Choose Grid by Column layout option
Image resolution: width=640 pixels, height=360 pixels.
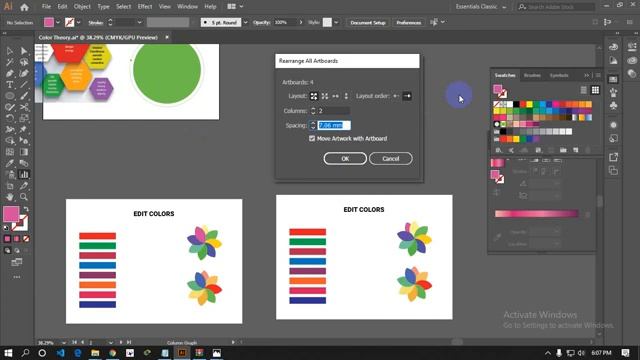[x=324, y=96]
